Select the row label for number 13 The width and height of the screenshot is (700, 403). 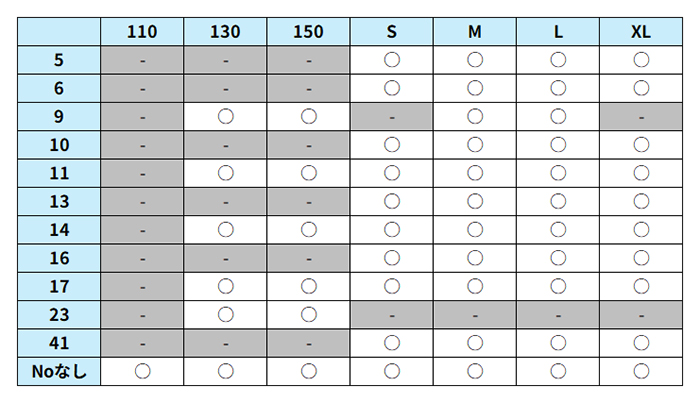coord(59,202)
